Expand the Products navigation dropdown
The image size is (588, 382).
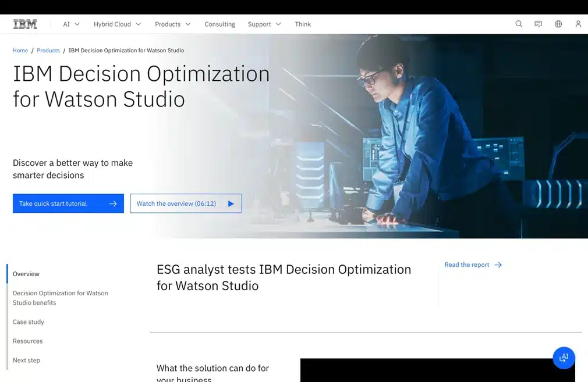[x=172, y=24]
